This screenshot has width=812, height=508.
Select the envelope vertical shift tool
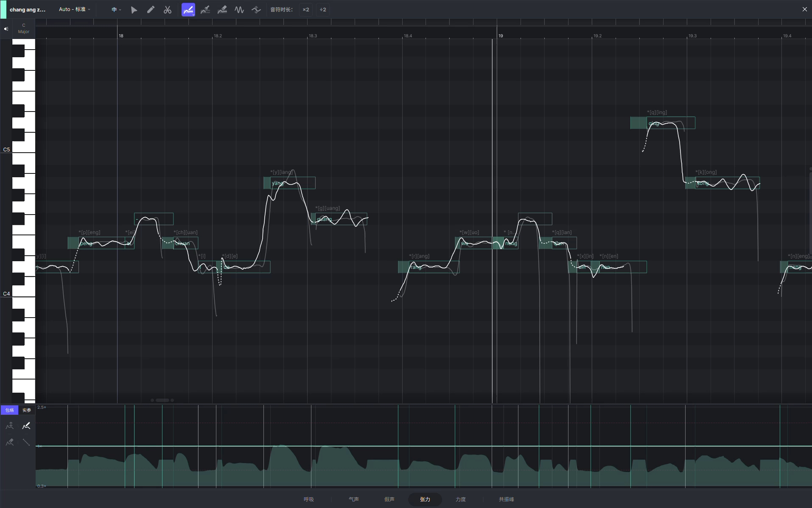pyautogui.click(x=10, y=426)
